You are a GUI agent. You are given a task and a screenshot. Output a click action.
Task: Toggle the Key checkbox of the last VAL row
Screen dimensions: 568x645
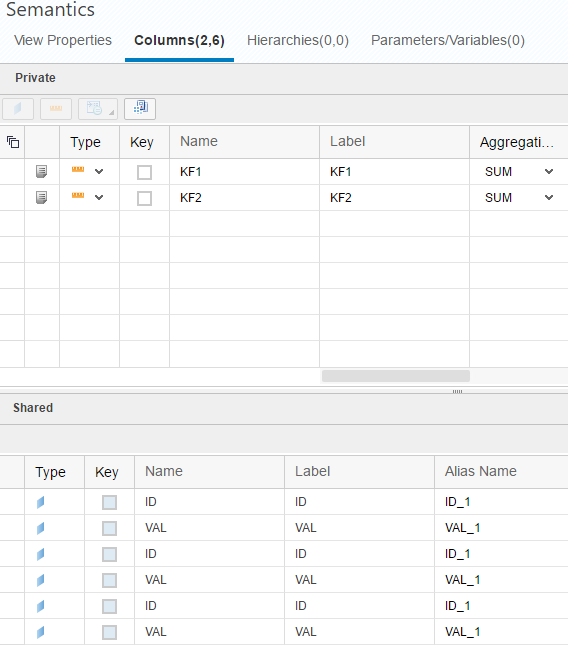tap(109, 632)
